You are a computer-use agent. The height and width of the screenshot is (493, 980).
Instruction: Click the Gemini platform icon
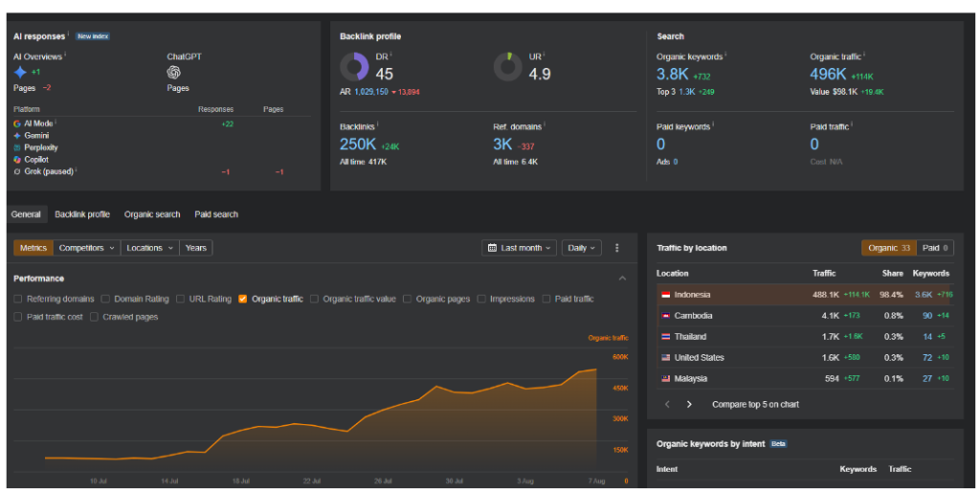click(x=17, y=136)
